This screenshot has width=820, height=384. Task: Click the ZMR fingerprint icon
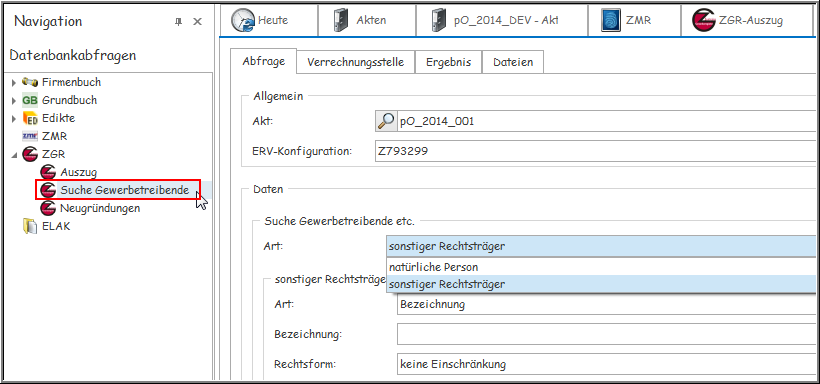tap(610, 21)
